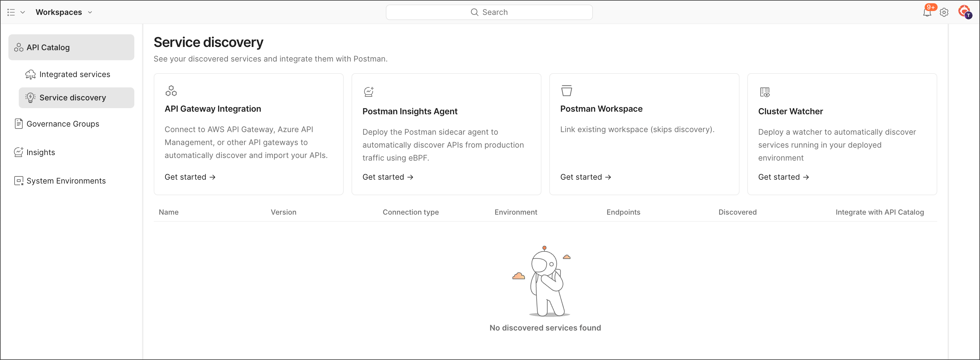Open settings gear icon

(944, 12)
